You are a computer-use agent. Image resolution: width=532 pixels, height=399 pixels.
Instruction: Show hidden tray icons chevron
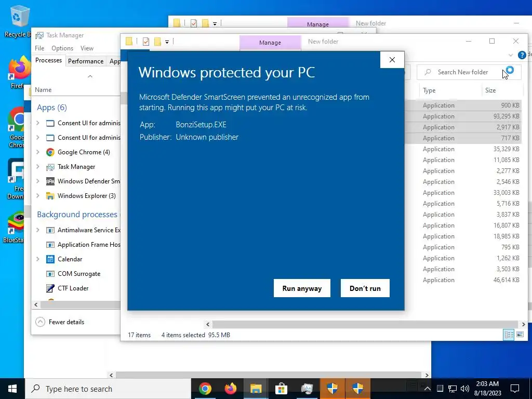[x=427, y=389]
